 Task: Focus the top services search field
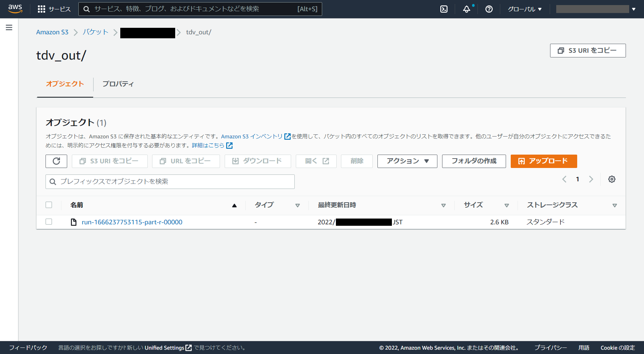pyautogui.click(x=200, y=9)
